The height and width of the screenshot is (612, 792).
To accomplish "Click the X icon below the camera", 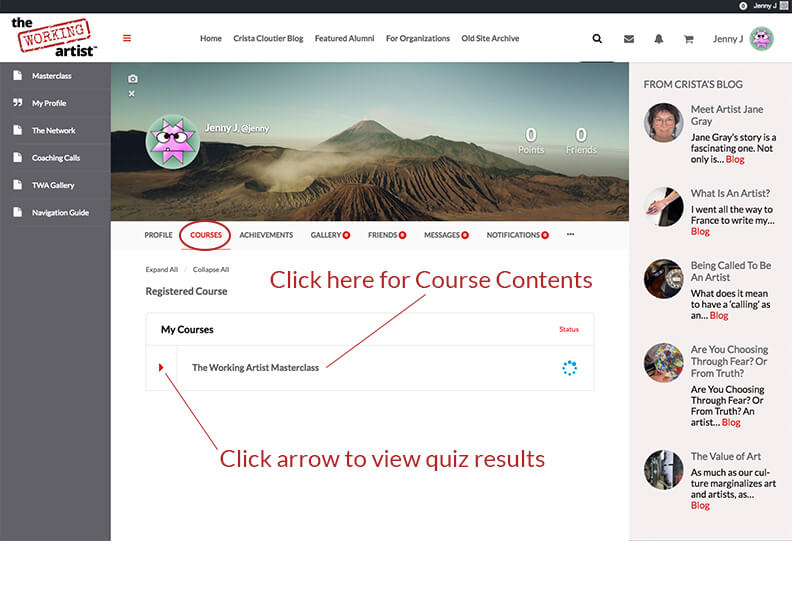I will 132,94.
